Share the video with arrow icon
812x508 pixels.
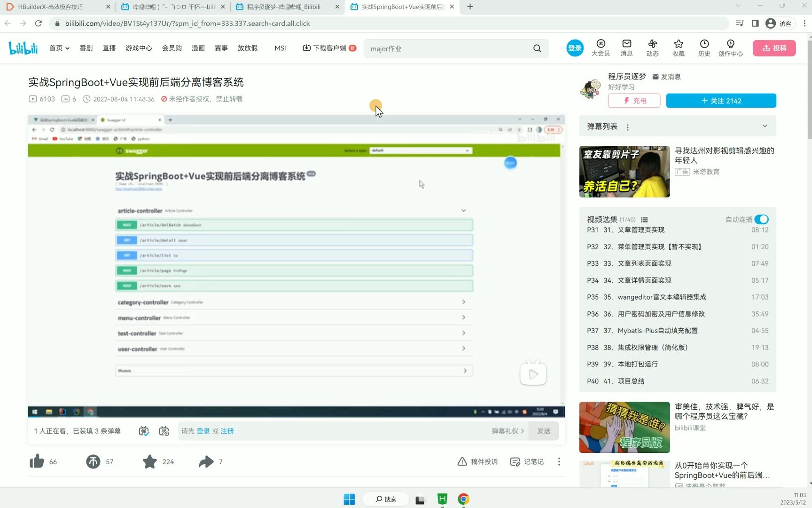(206, 461)
